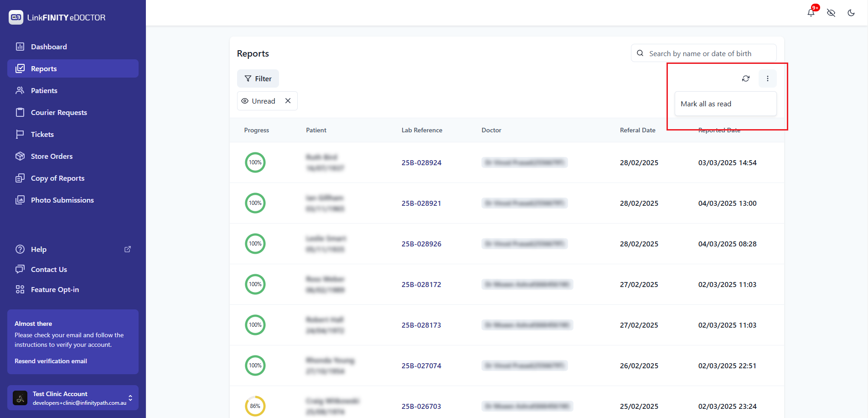Remove the Unread filter chip

click(288, 101)
